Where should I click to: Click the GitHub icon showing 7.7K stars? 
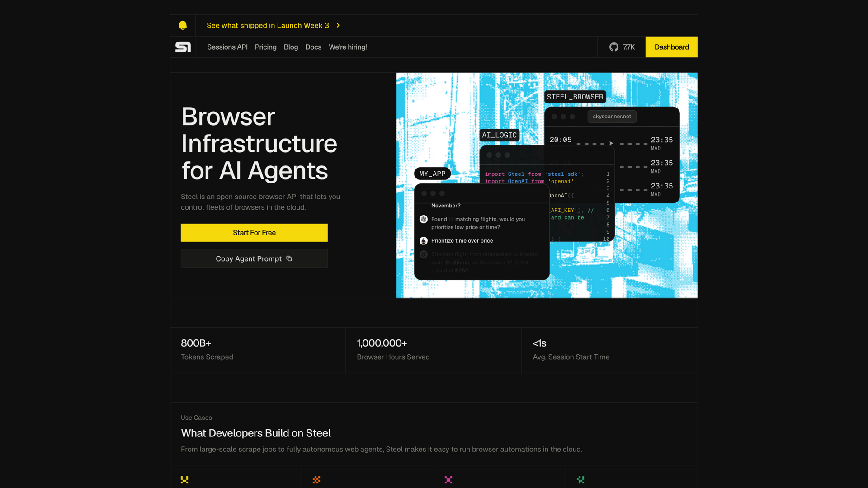(613, 47)
